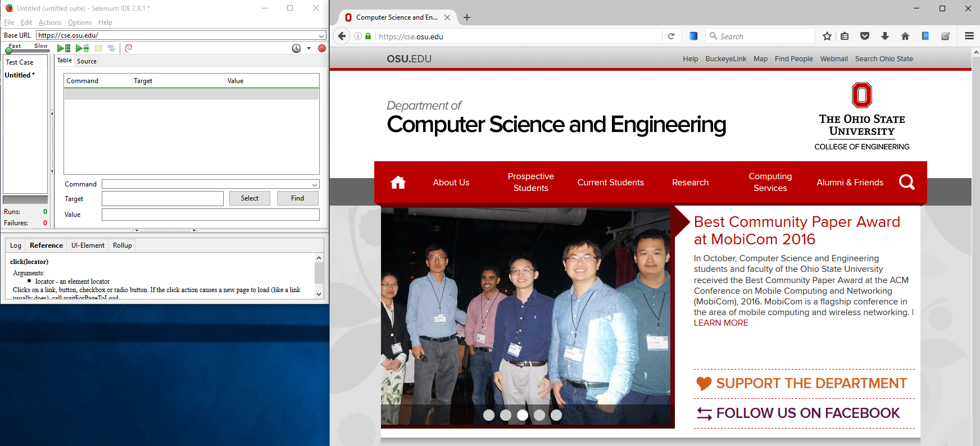Open the Current Students navigation item

click(610, 183)
